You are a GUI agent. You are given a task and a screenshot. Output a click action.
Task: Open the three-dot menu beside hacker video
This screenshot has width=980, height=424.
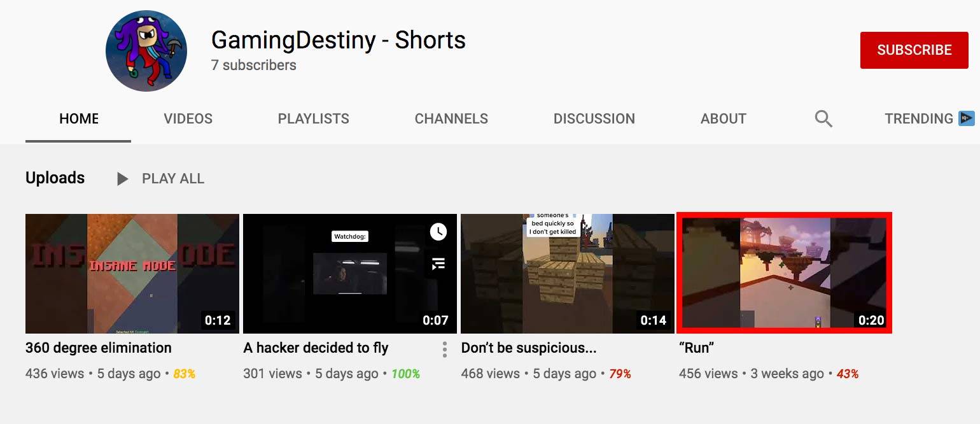point(444,349)
